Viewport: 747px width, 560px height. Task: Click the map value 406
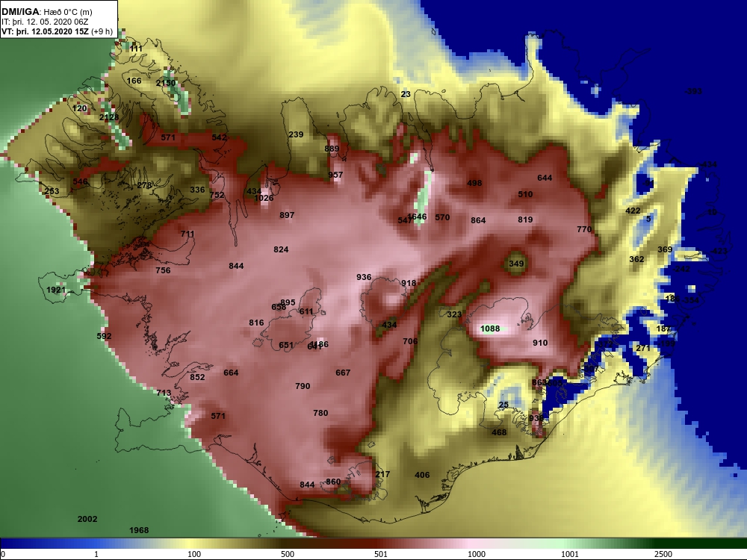pos(422,475)
